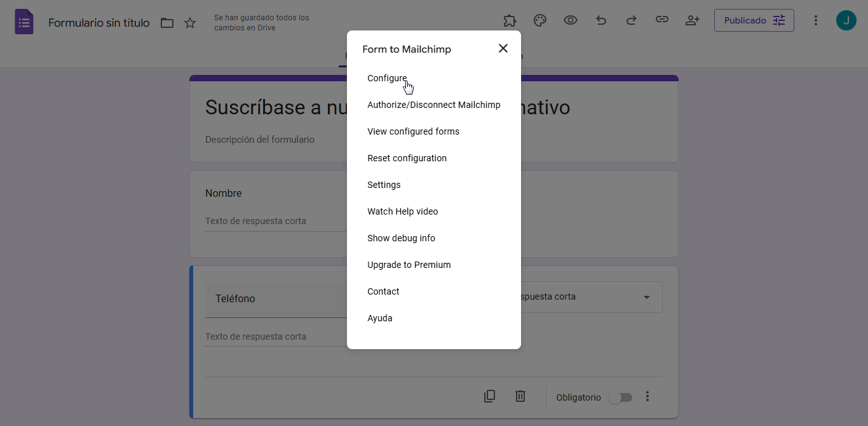Click the undo arrow icon
Viewport: 868px width, 426px height.
click(x=601, y=20)
